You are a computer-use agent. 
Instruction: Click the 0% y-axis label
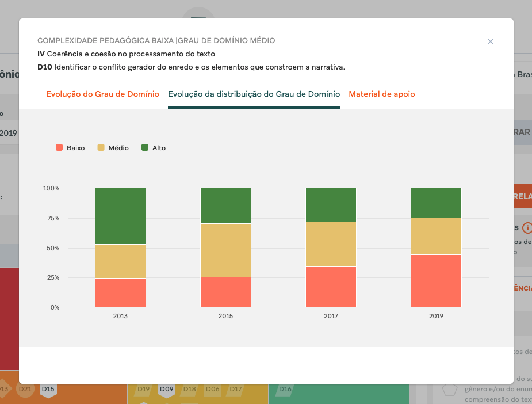click(x=55, y=307)
